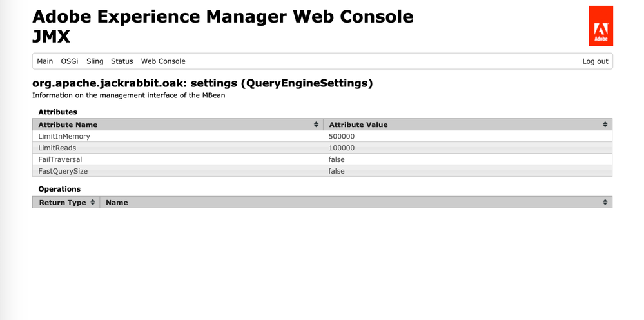The width and height of the screenshot is (644, 320).
Task: Open the Main menu
Action: point(45,61)
